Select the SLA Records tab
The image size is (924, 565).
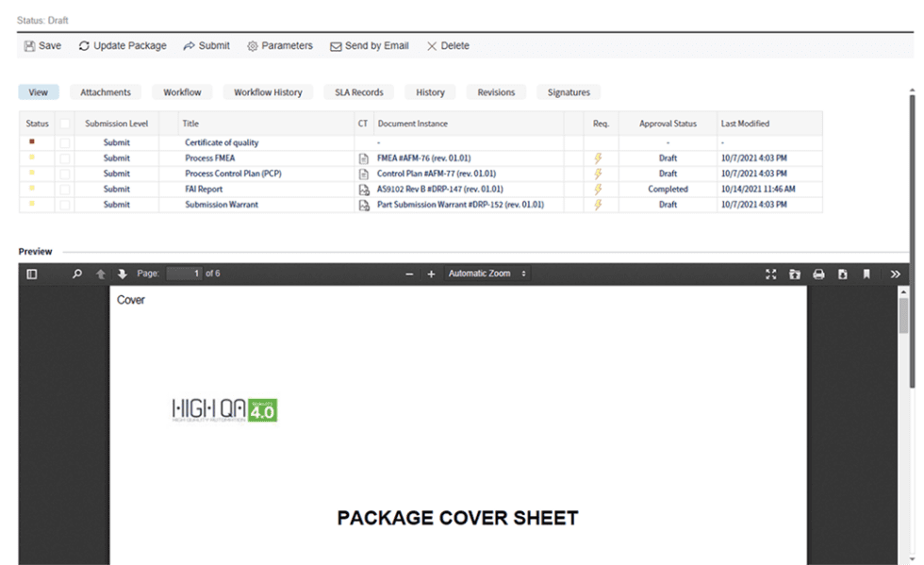[x=358, y=92]
